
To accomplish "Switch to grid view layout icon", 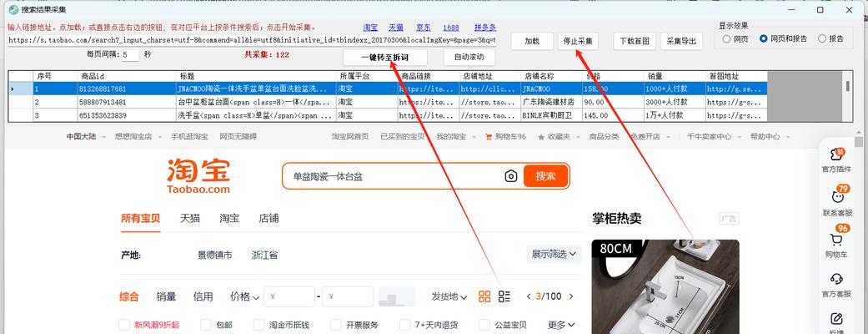I will (484, 296).
